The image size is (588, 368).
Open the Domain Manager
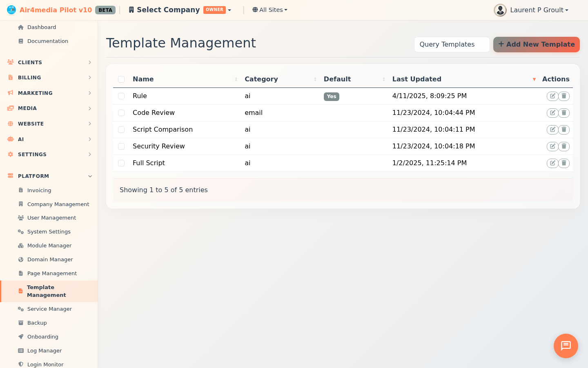50,259
